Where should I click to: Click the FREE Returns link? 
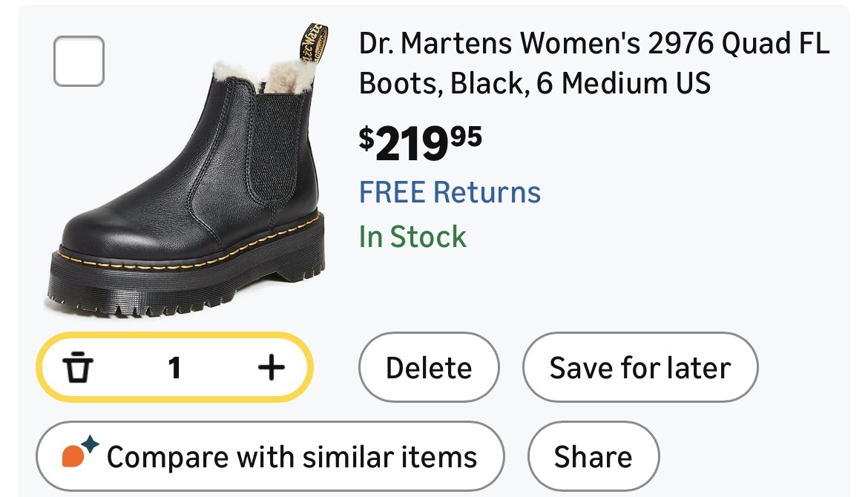(450, 192)
